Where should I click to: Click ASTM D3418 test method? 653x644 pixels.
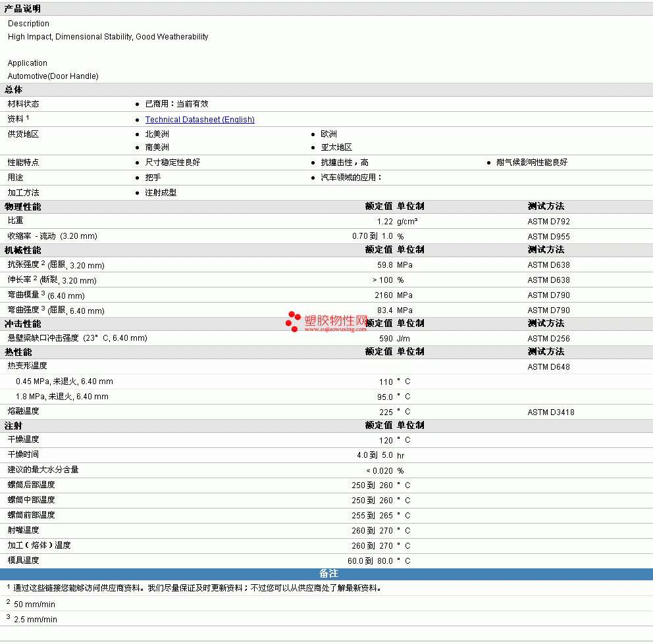pos(550,412)
